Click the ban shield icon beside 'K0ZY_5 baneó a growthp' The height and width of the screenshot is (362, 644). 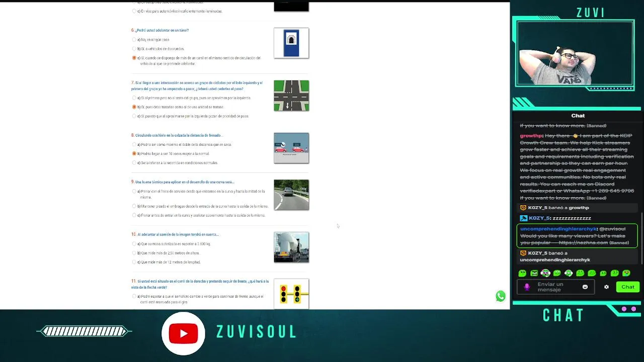point(523,208)
